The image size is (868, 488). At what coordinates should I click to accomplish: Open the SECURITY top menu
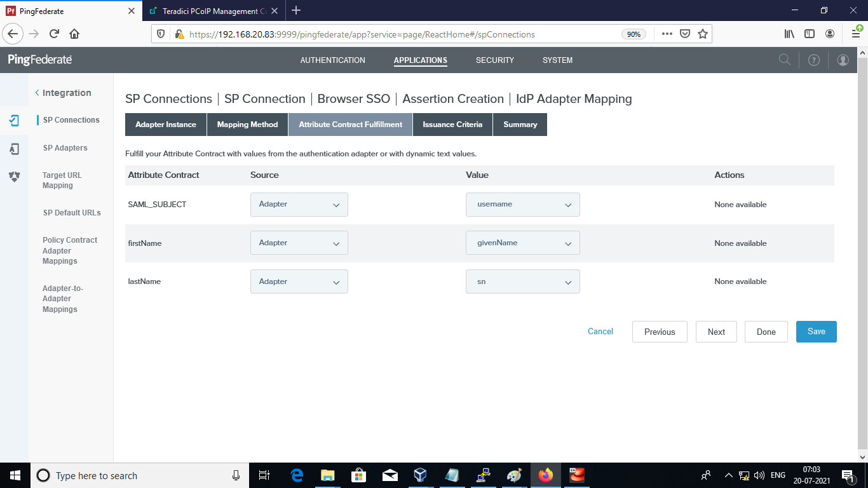click(x=495, y=60)
